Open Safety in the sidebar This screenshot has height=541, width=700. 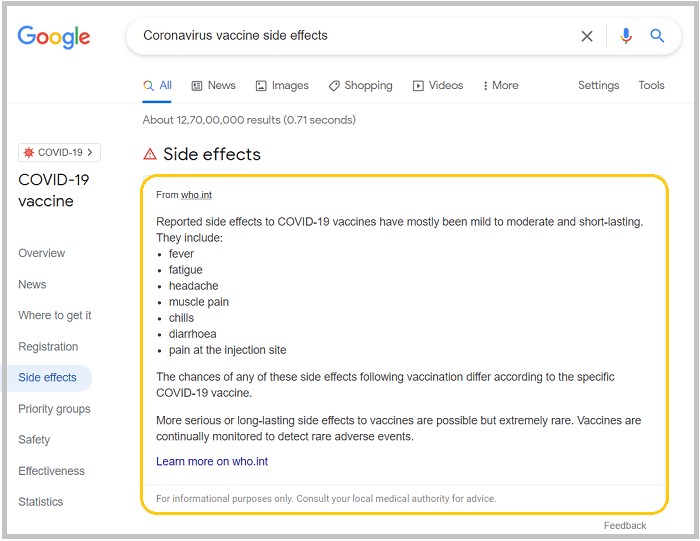pos(34,440)
